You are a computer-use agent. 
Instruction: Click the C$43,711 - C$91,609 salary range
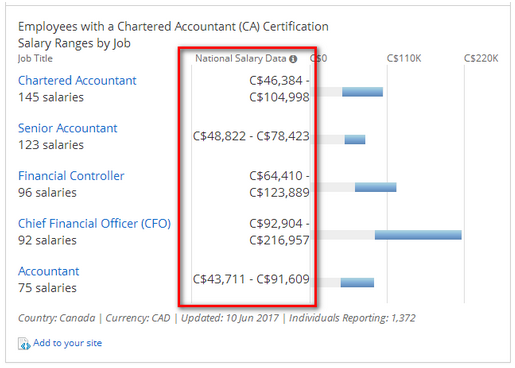pos(251,279)
